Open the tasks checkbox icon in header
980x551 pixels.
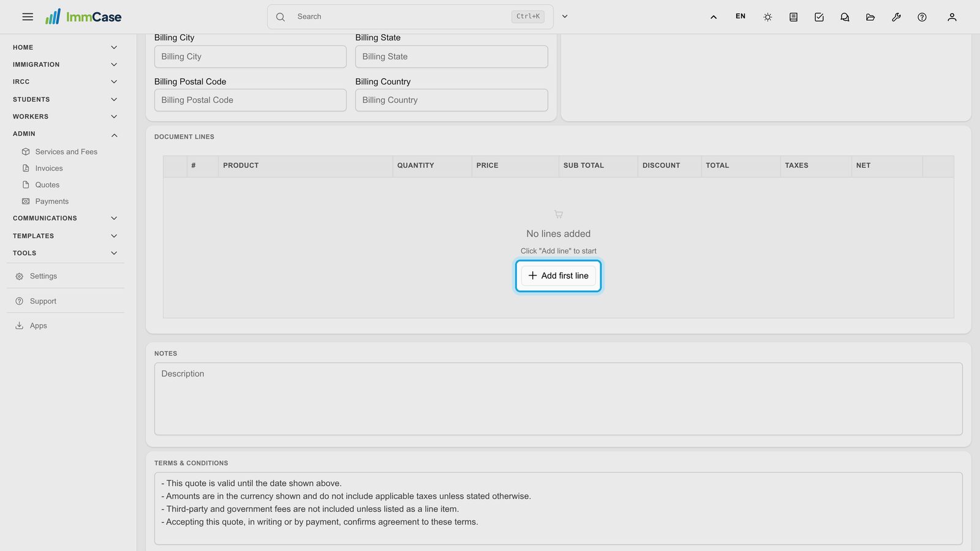[819, 17]
